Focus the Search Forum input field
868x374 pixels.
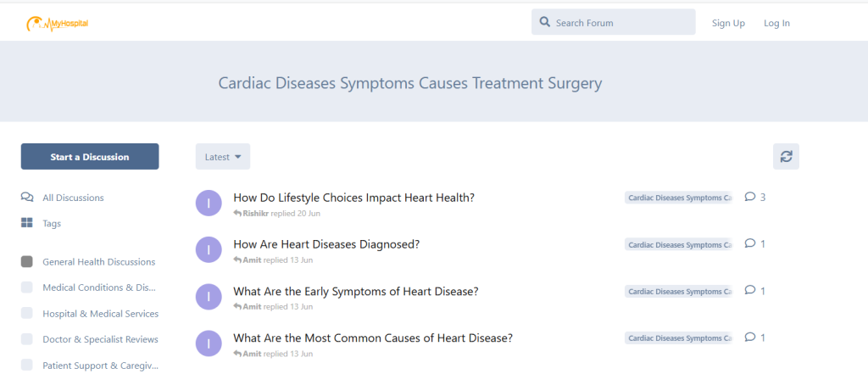click(x=621, y=23)
